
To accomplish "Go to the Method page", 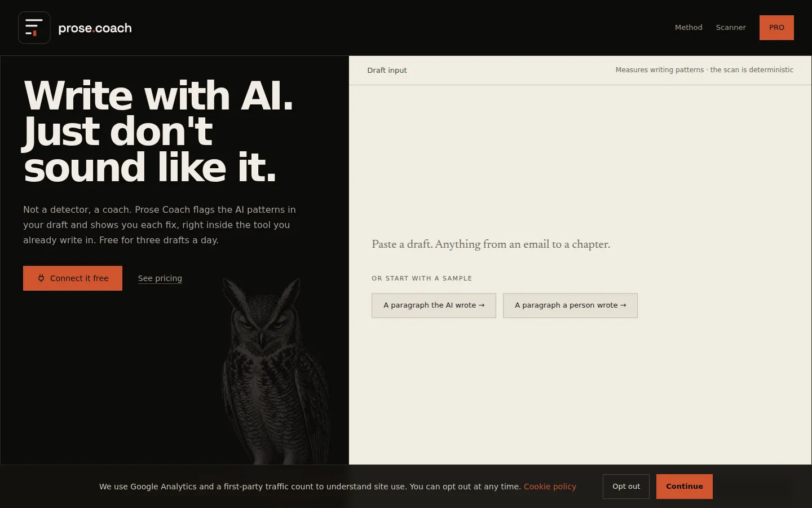I will (689, 28).
